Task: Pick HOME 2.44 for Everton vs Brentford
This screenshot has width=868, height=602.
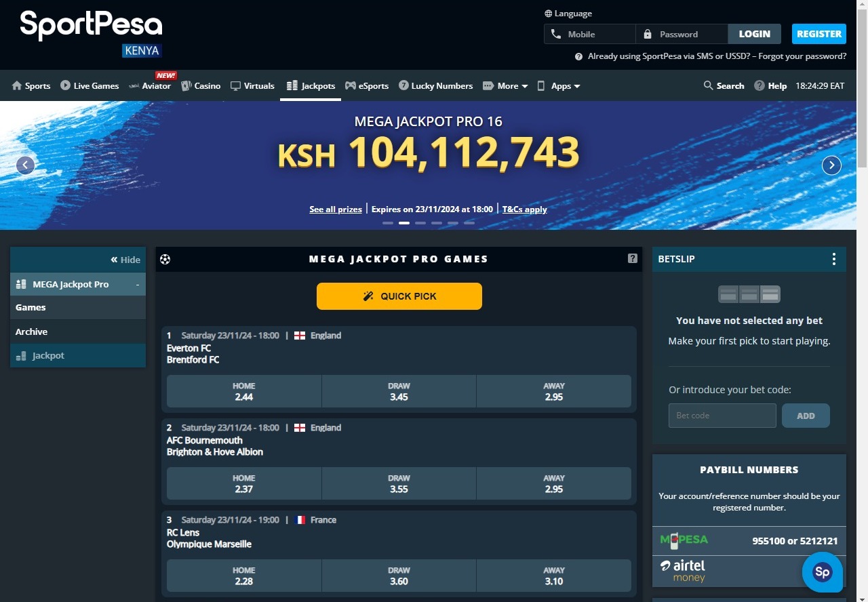Action: coord(244,391)
